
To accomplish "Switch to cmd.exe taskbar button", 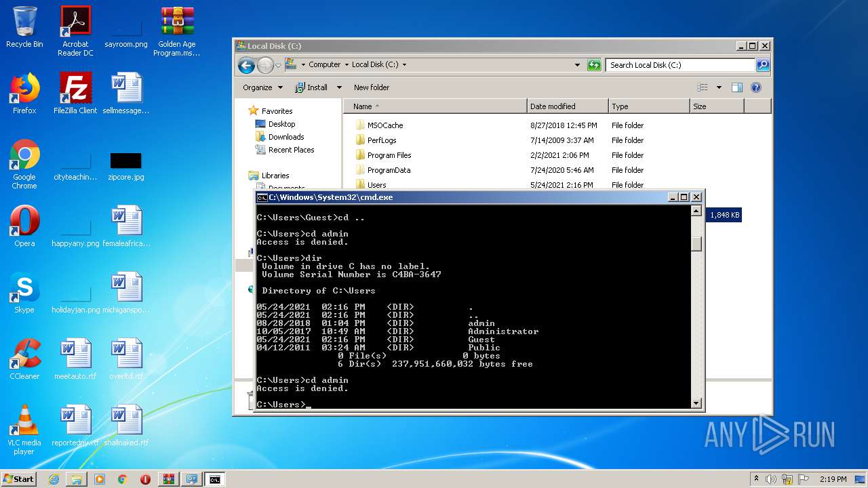I will (214, 479).
